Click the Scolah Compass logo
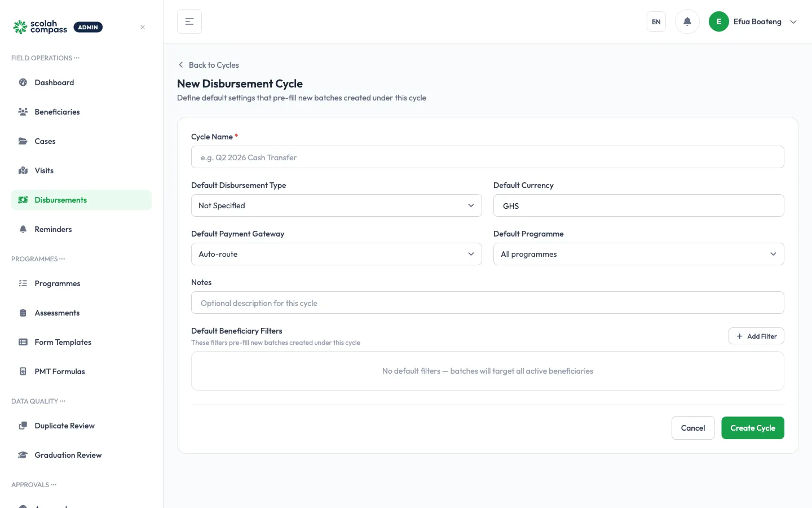The height and width of the screenshot is (508, 812). tap(40, 27)
